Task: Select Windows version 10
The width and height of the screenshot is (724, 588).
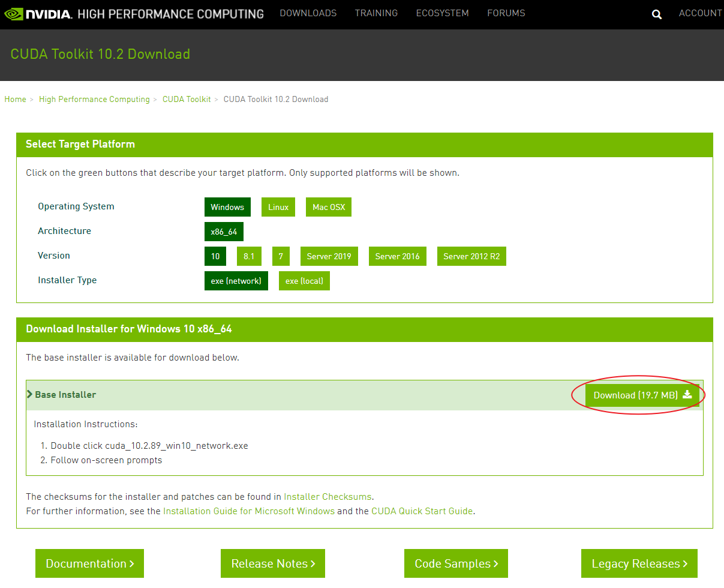Action: click(215, 256)
